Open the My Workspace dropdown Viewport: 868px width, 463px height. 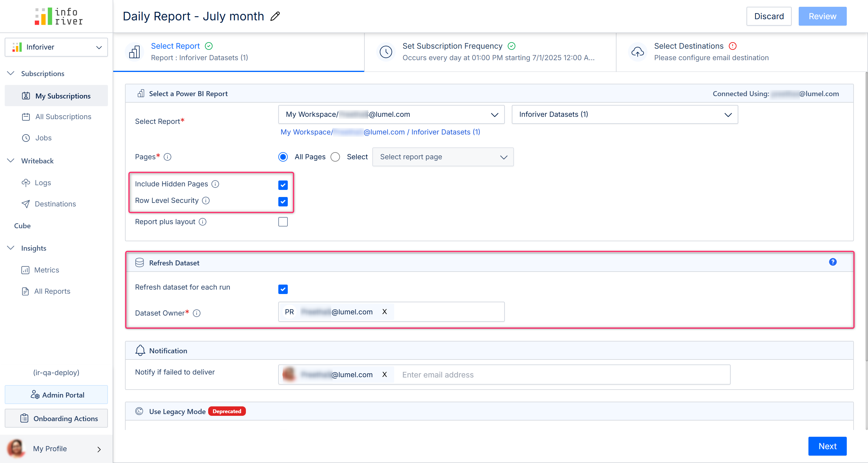click(x=391, y=115)
